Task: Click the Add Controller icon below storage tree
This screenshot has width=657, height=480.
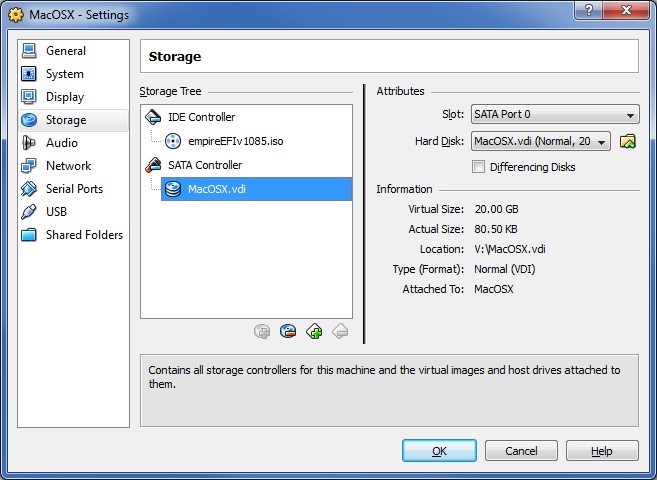Action: click(x=262, y=332)
